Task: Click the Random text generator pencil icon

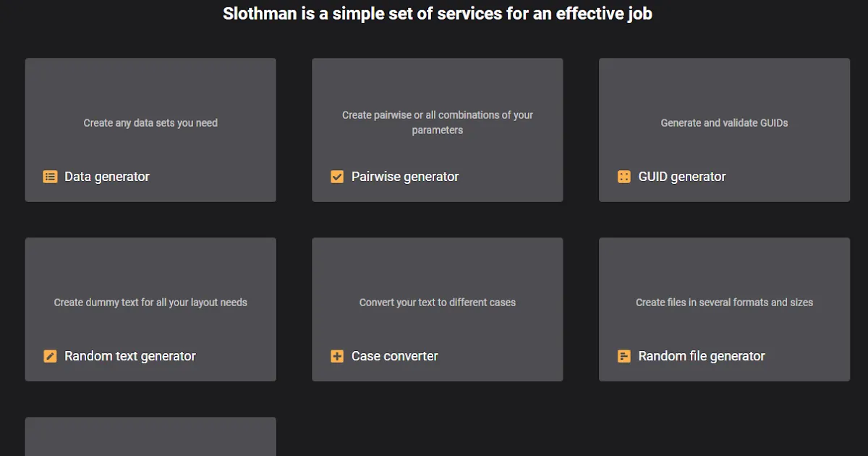Action: (50, 356)
